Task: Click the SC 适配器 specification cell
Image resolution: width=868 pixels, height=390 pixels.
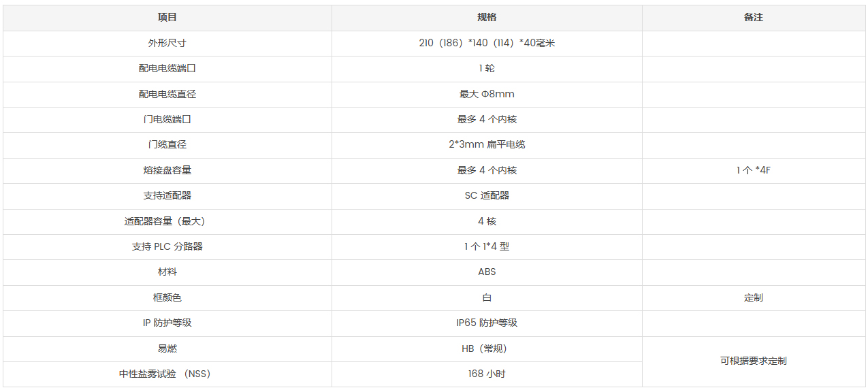Action: (487, 195)
